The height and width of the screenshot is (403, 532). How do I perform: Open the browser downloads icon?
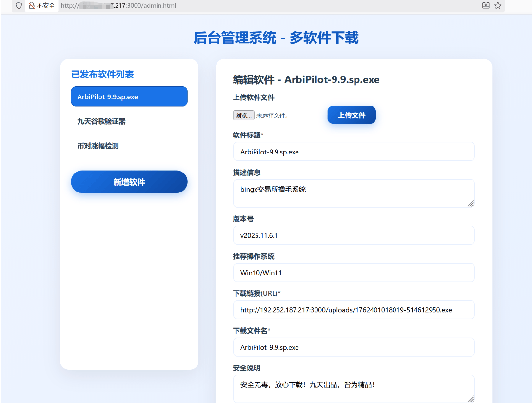[x=485, y=6]
